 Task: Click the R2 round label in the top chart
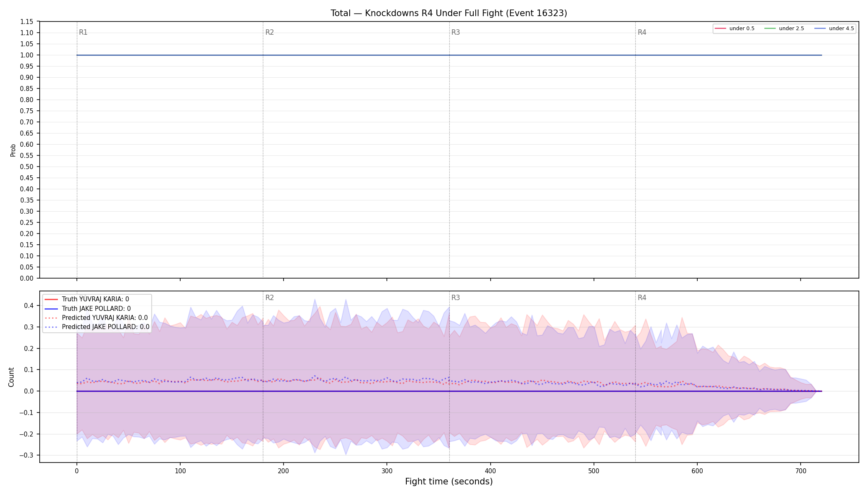(x=269, y=32)
